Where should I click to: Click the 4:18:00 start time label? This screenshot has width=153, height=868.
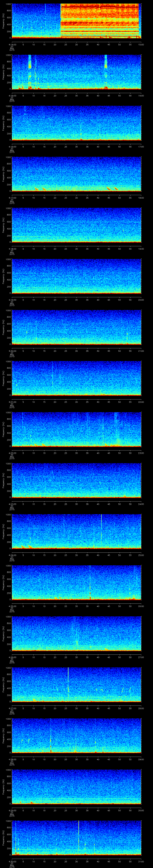(x=12, y=249)
